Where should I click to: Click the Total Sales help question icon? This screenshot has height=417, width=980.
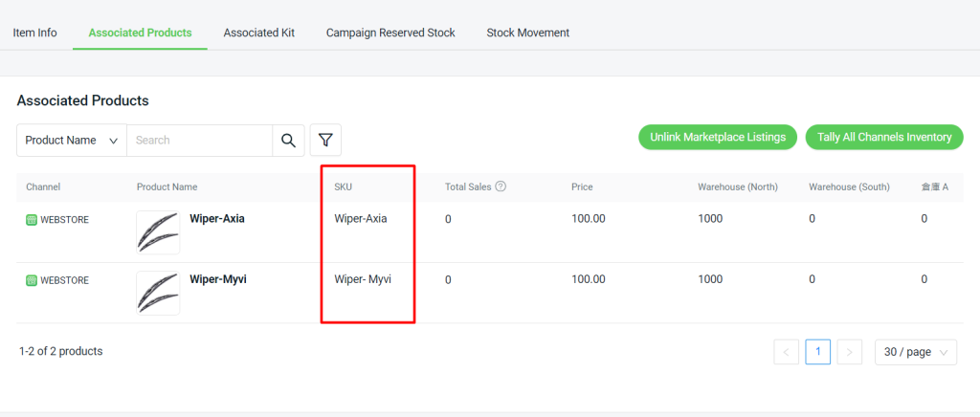tap(500, 187)
